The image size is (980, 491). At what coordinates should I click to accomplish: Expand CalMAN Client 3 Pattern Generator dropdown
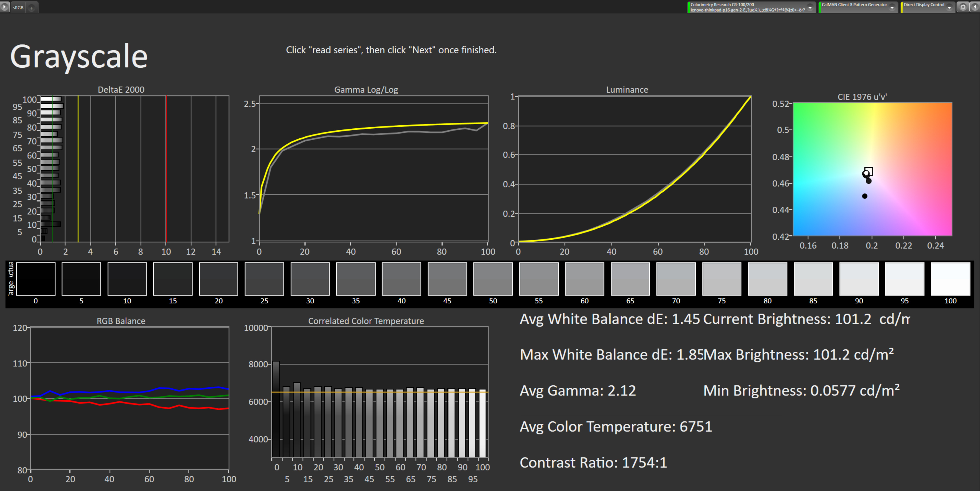(x=892, y=7)
